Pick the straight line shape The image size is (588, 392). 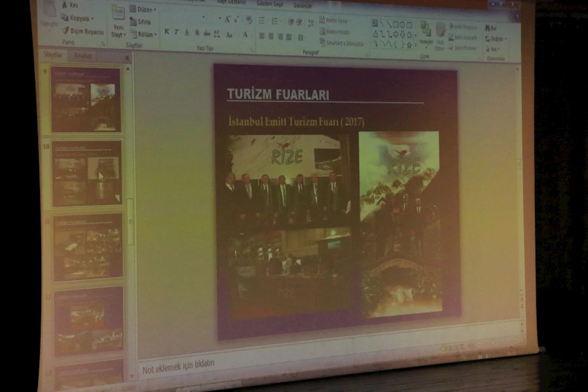(382, 24)
